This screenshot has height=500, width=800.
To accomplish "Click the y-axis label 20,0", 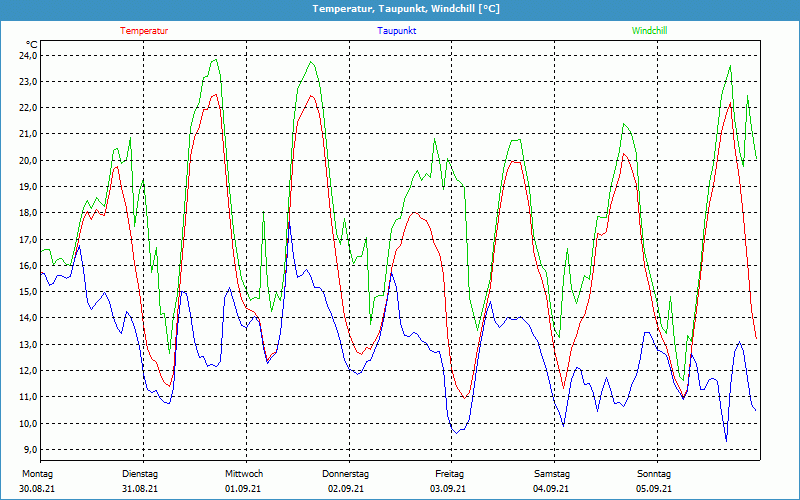I will [x=28, y=160].
